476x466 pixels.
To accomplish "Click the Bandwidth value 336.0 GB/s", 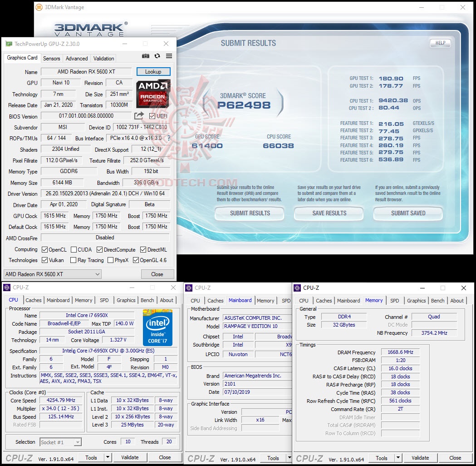I will tap(146, 183).
